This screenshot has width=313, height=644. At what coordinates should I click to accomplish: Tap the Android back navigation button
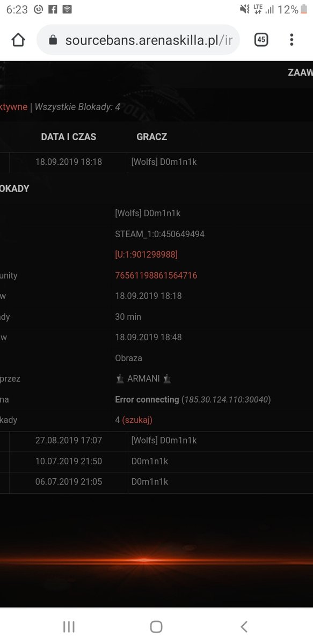pyautogui.click(x=244, y=626)
